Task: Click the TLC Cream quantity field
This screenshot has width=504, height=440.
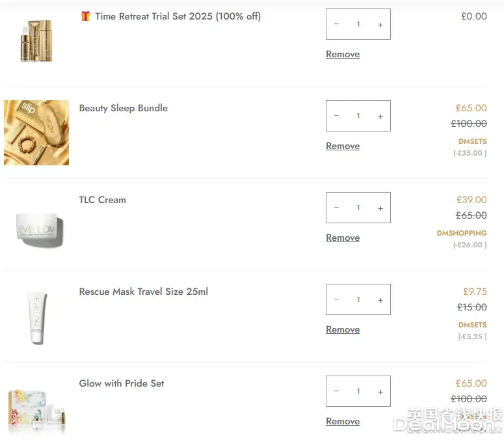Action: (x=358, y=208)
